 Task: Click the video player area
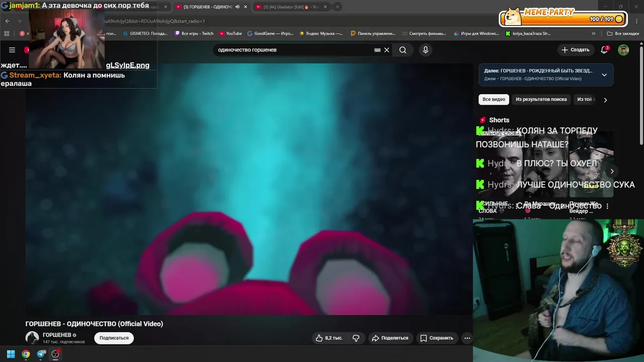point(249,189)
